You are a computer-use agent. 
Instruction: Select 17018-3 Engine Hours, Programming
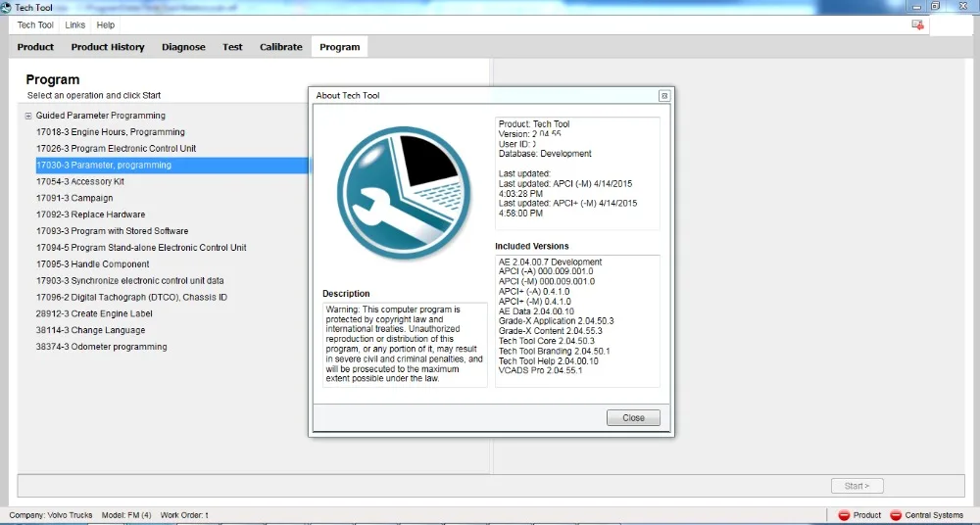110,132
